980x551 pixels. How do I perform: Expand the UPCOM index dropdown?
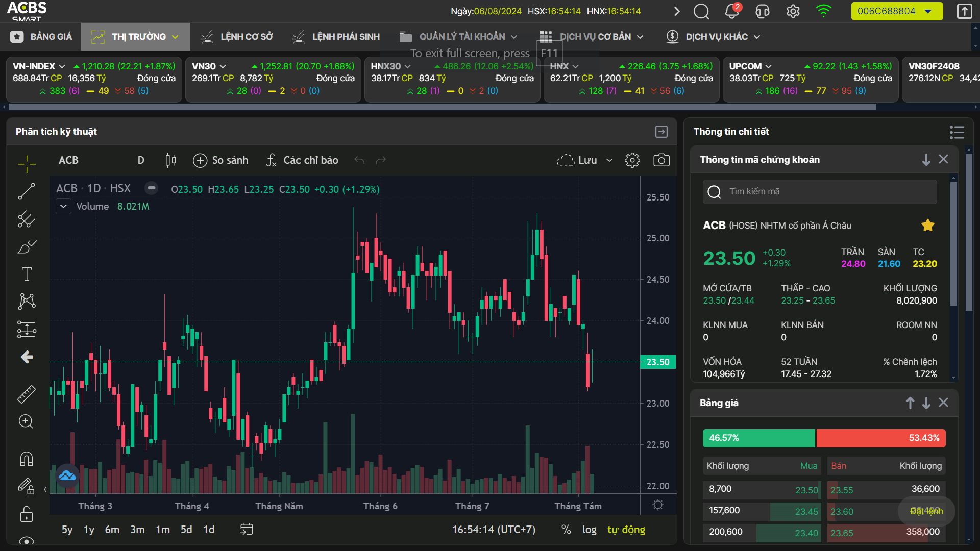click(x=768, y=66)
